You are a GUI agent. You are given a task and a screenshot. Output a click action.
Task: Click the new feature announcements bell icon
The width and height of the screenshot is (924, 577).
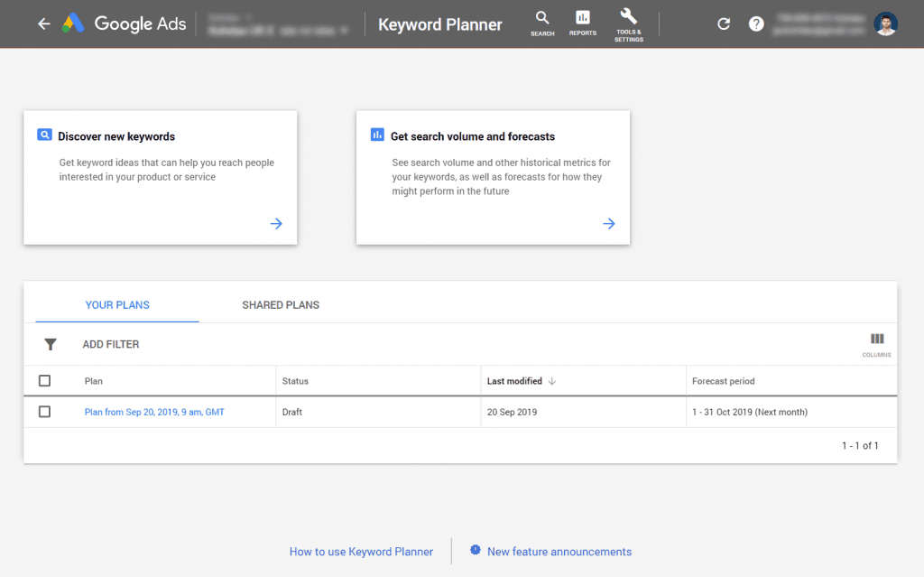475,551
